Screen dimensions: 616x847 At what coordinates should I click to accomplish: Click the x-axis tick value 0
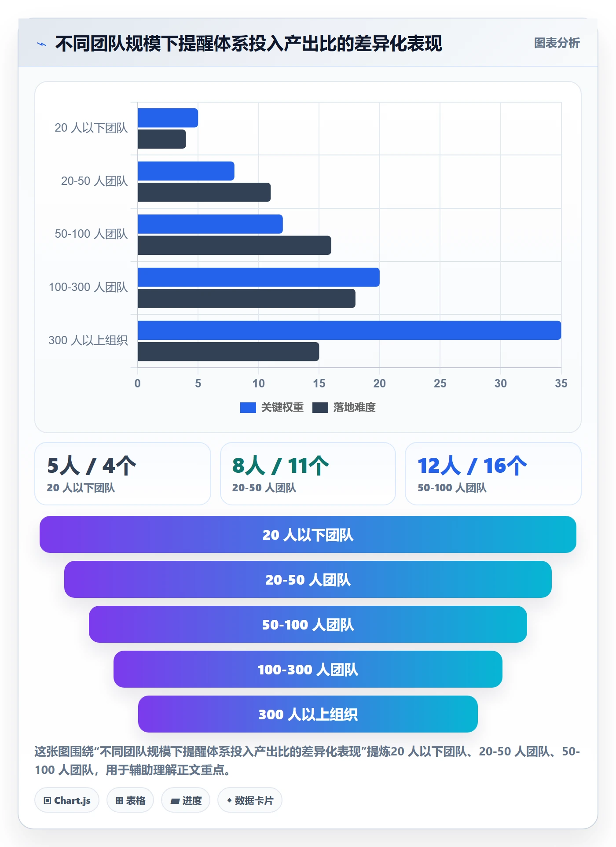(138, 383)
